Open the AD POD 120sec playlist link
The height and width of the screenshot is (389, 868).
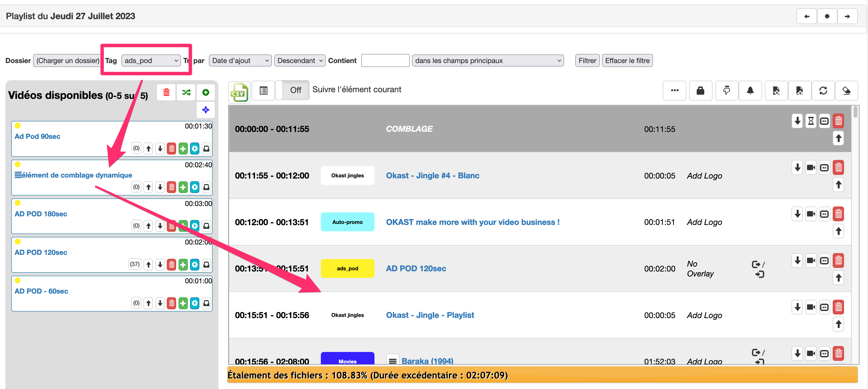(416, 269)
